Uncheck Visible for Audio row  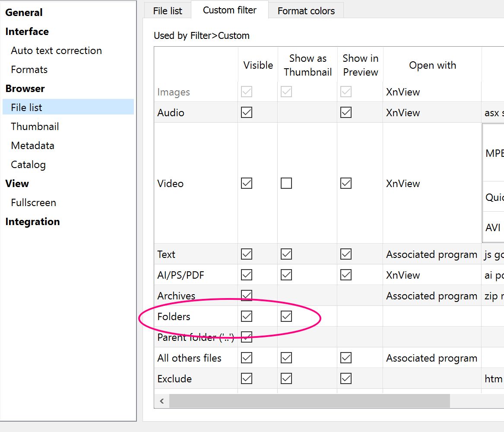[247, 113]
